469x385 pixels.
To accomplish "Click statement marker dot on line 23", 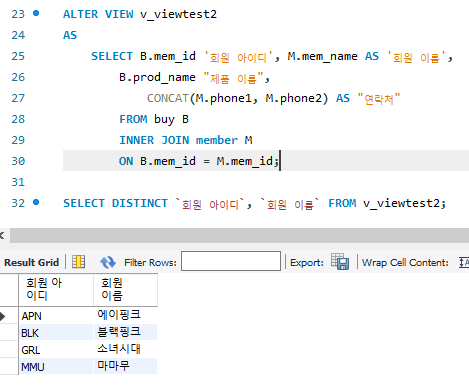I will pos(36,13).
